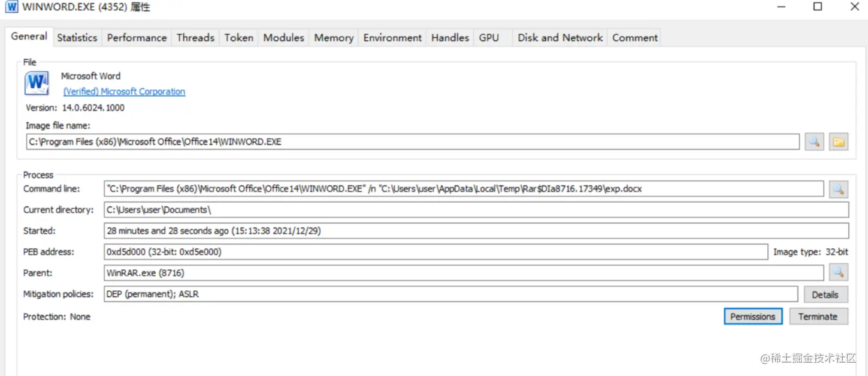Click the Version 14.0.6024.1000 text
The width and height of the screenshot is (868, 376).
click(x=75, y=108)
